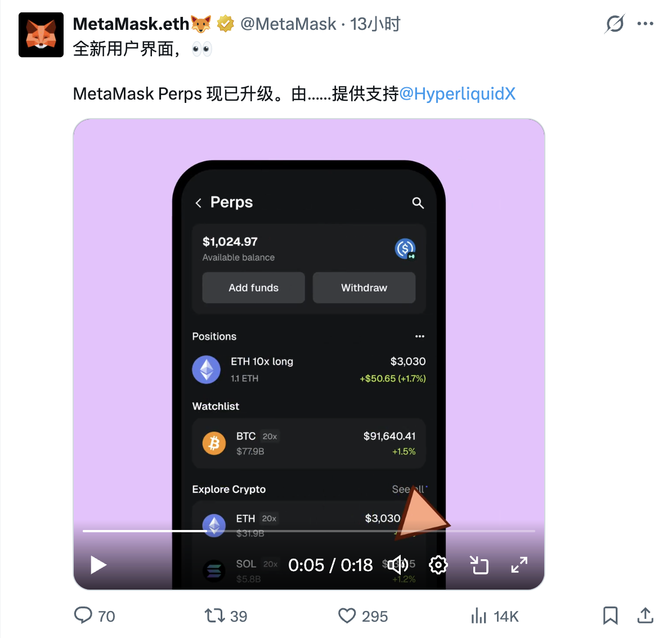
Task: Click the @MetaMask handle
Action: tap(288, 24)
